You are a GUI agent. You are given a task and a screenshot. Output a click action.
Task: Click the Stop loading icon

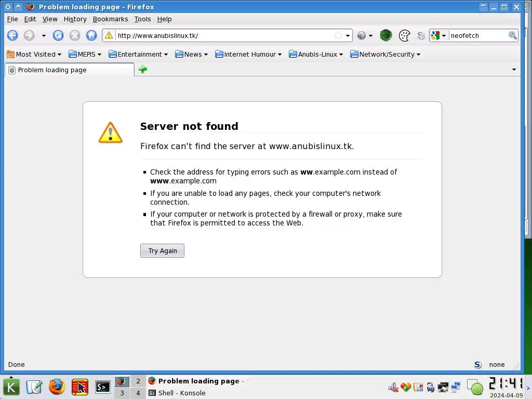coord(75,35)
